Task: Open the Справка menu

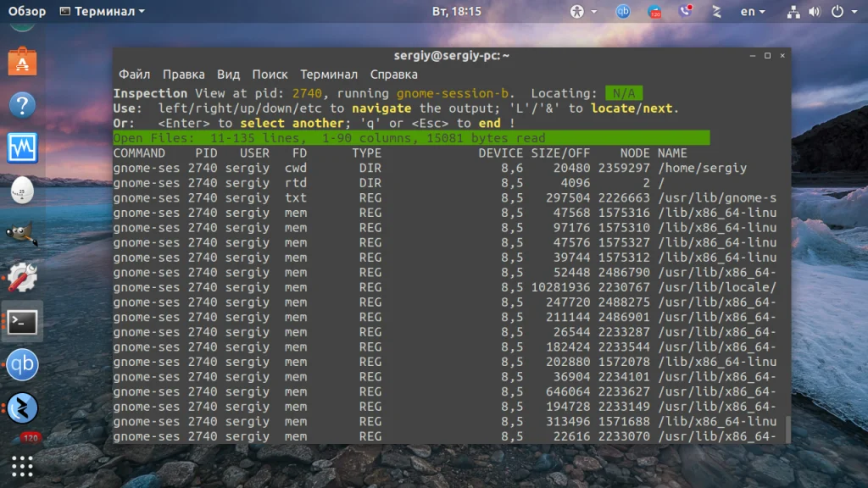Action: tap(393, 75)
